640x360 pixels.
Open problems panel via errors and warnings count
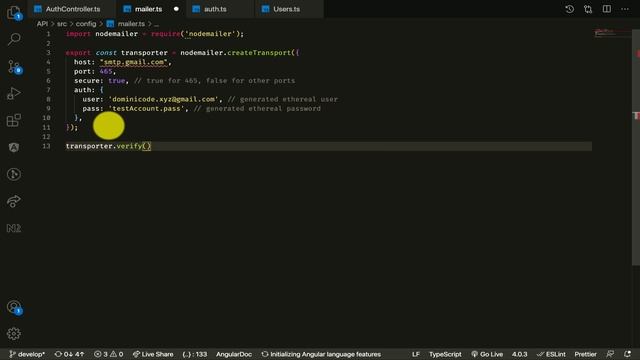tap(109, 354)
